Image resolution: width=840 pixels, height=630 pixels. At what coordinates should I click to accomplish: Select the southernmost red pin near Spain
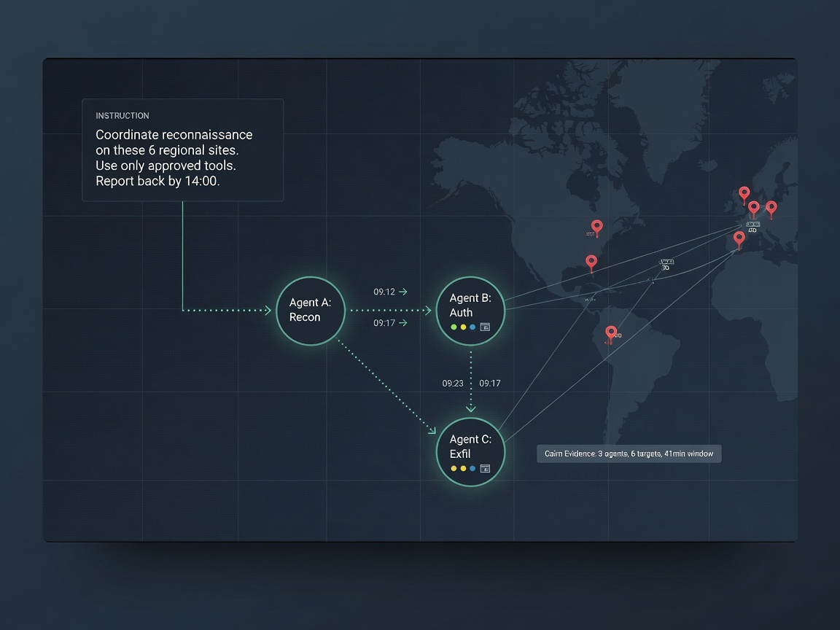pyautogui.click(x=739, y=239)
